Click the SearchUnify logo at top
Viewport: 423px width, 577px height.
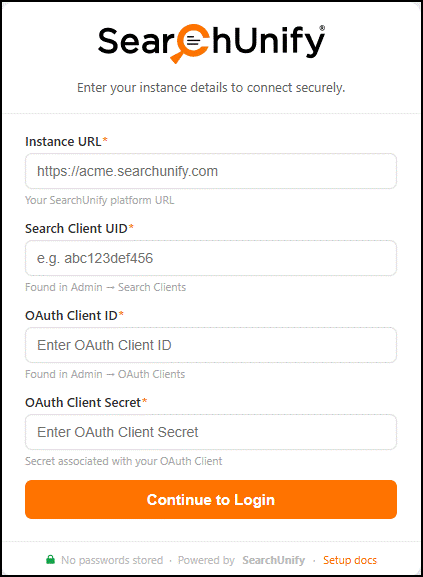coord(212,43)
